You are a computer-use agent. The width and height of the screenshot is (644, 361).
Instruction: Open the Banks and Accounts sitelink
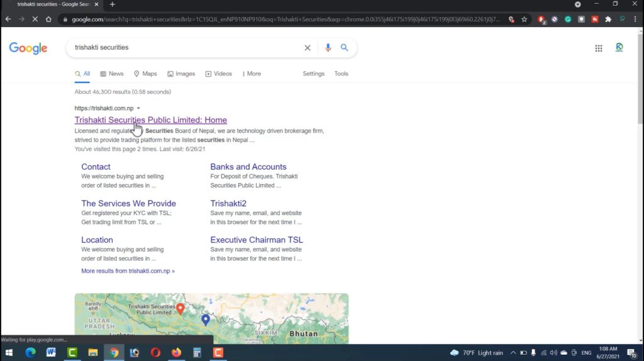[248, 167]
